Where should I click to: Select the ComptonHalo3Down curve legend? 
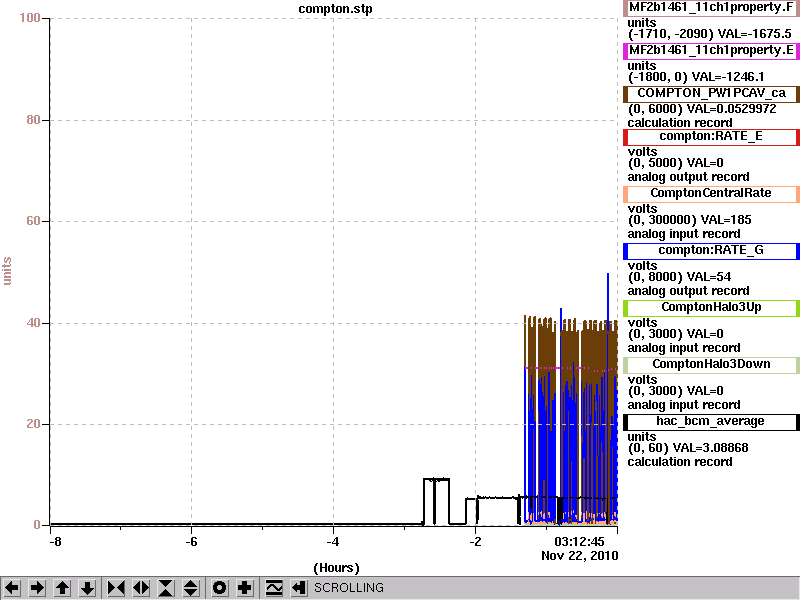pyautogui.click(x=711, y=365)
